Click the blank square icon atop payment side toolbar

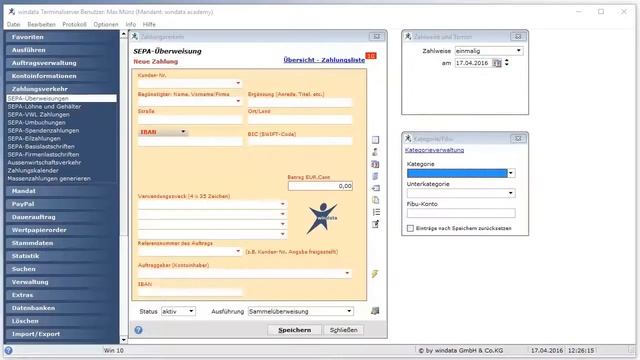(376, 140)
